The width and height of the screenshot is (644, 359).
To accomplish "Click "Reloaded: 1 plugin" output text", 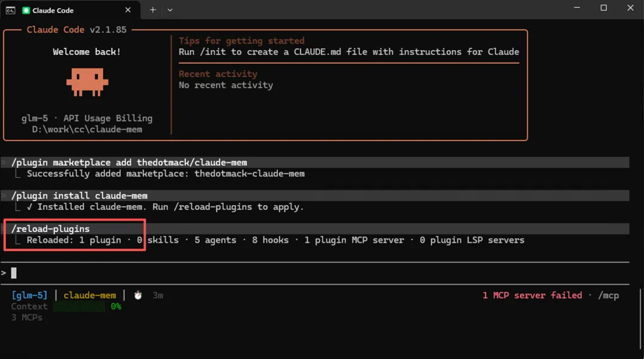I will 74,240.
